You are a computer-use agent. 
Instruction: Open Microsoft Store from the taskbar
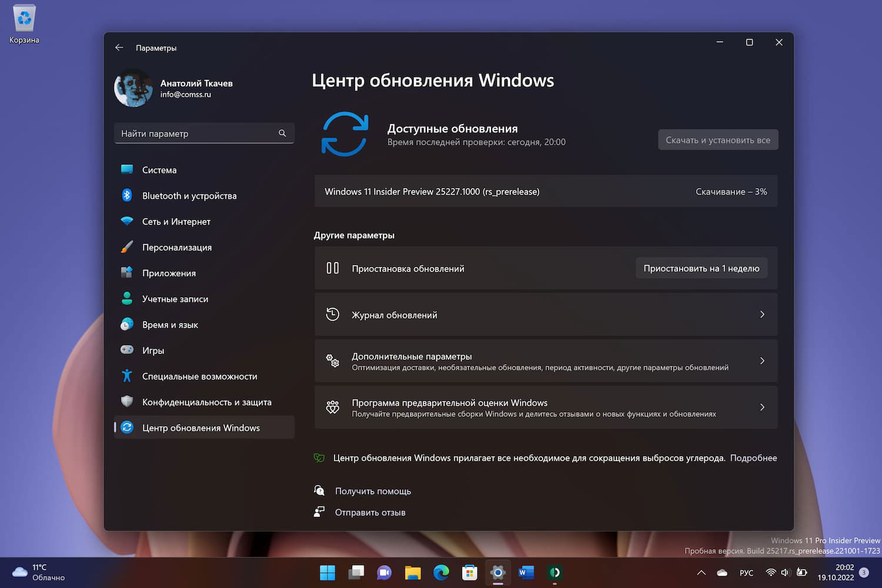click(469, 572)
